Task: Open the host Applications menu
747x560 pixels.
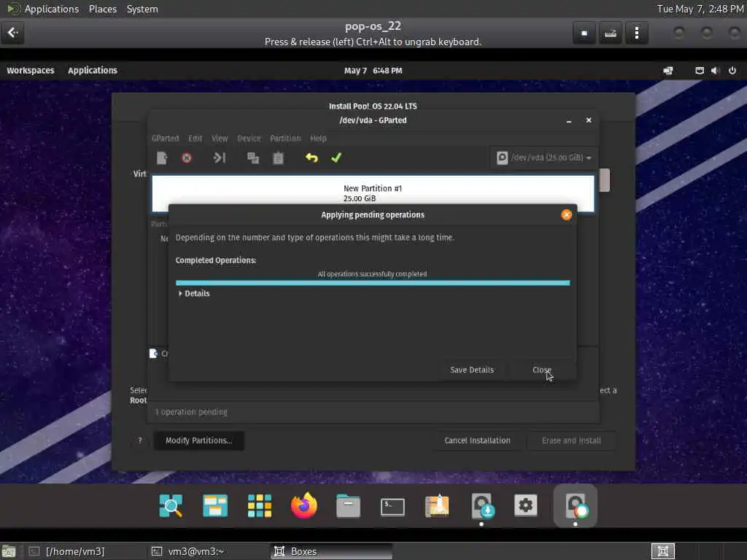Action: (x=52, y=9)
